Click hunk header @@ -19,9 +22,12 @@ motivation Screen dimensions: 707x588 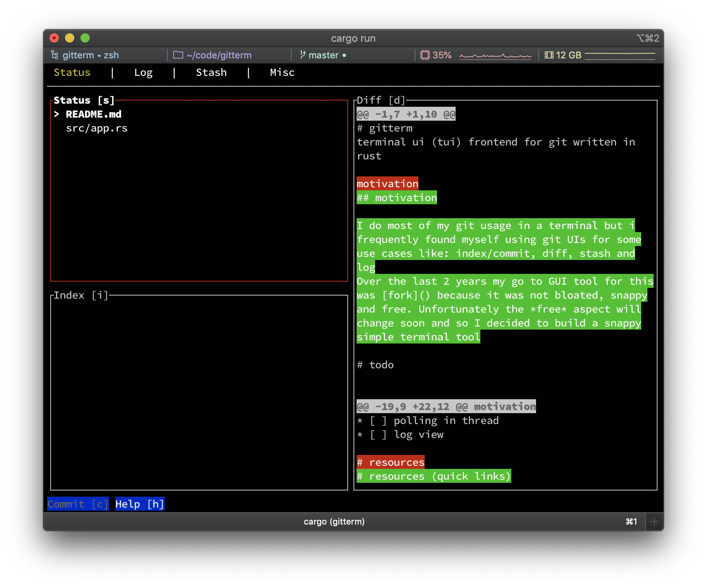(x=446, y=407)
